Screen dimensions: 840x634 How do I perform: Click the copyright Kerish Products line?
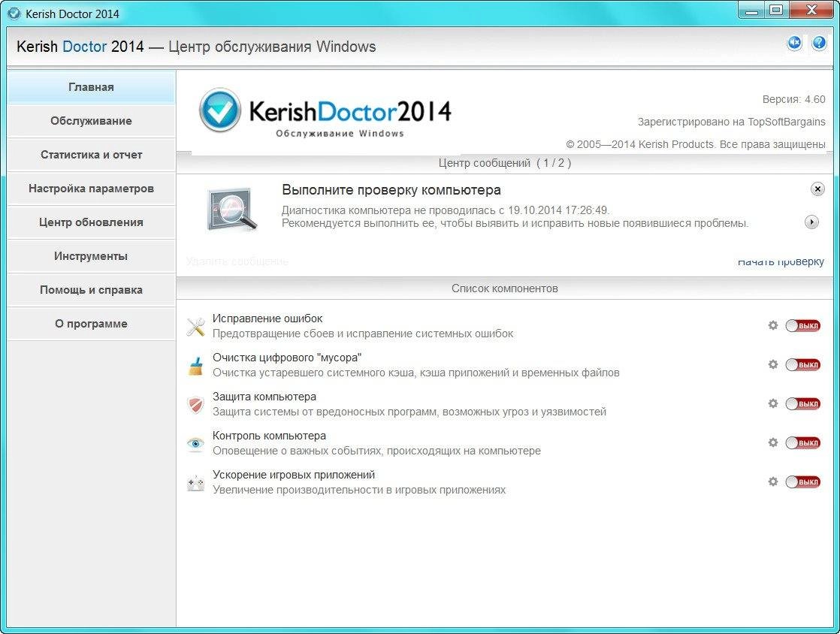coord(695,144)
